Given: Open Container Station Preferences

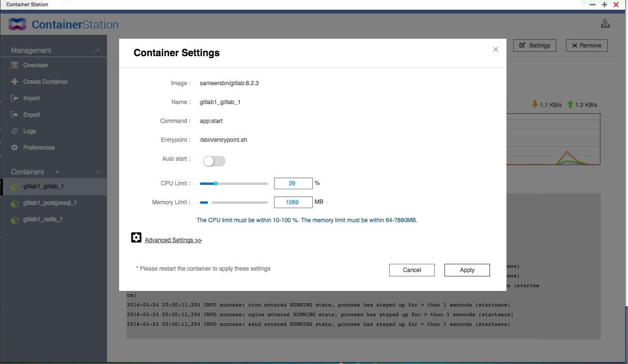Looking at the screenshot, I should tap(38, 147).
